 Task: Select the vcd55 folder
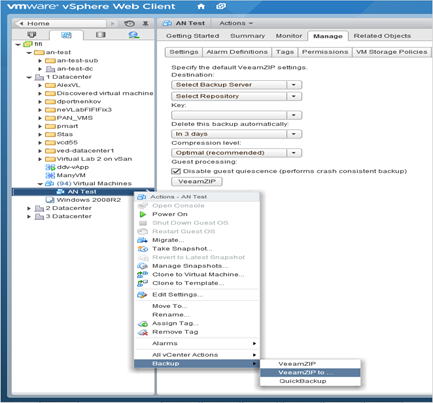pyautogui.click(x=67, y=143)
